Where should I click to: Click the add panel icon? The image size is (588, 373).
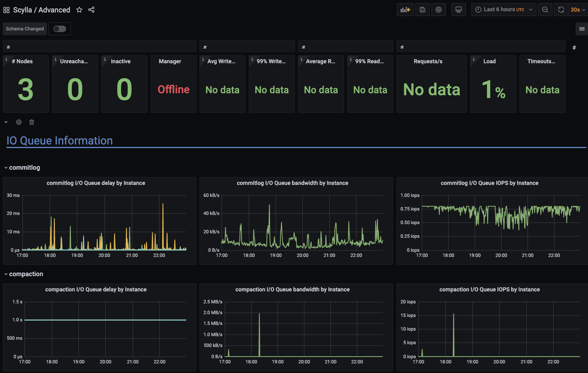click(x=405, y=10)
